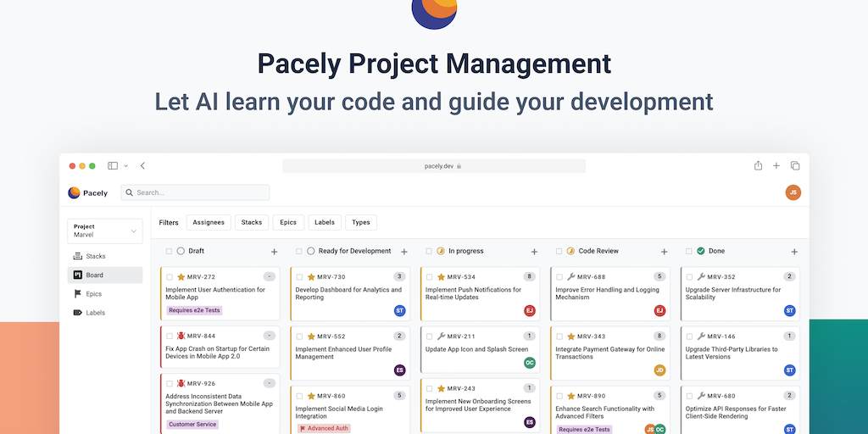Go back with the browser back arrow
868x434 pixels.
[142, 165]
